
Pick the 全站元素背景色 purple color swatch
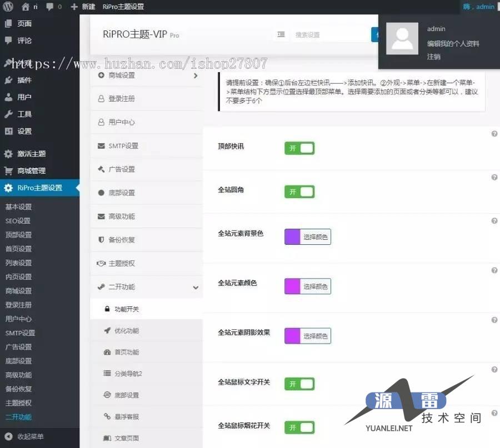pyautogui.click(x=292, y=236)
